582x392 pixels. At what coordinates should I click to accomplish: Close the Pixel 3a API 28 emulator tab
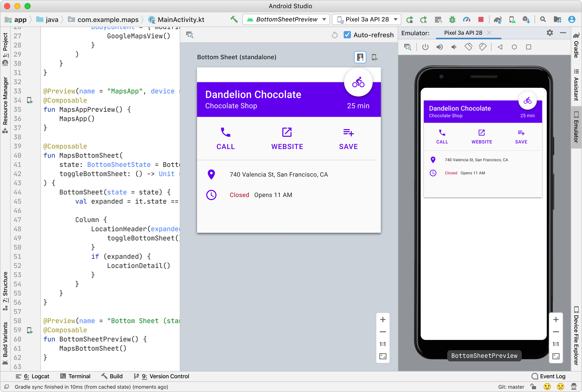[489, 33]
